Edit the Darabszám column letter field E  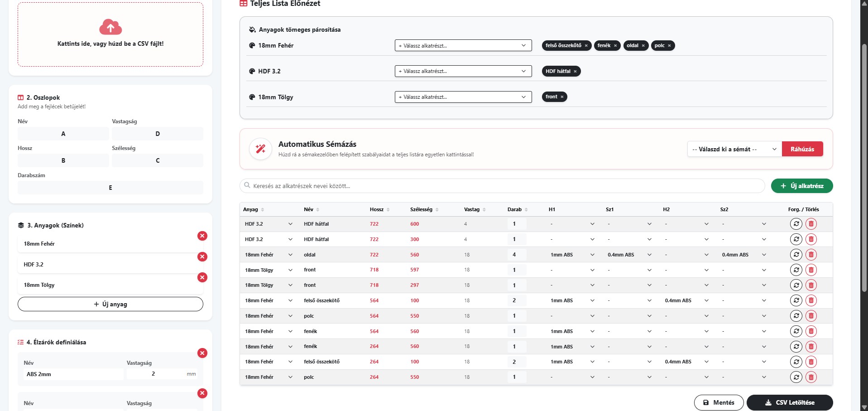click(110, 188)
